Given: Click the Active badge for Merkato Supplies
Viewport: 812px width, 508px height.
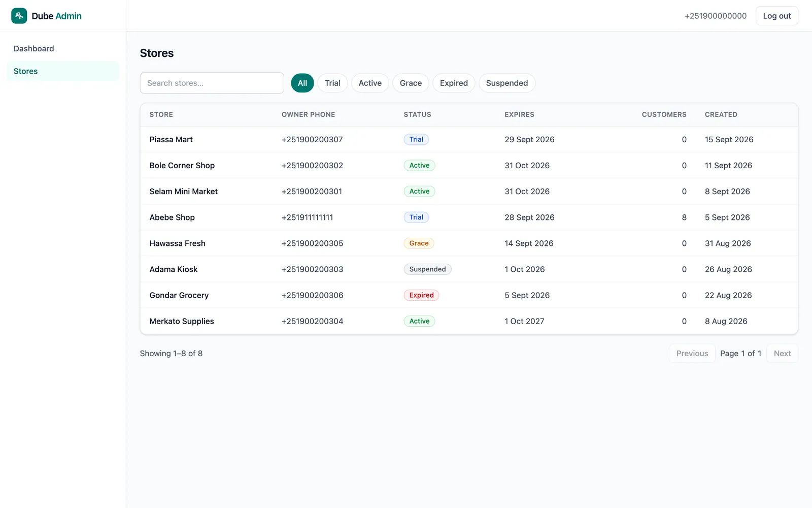Looking at the screenshot, I should (x=419, y=321).
